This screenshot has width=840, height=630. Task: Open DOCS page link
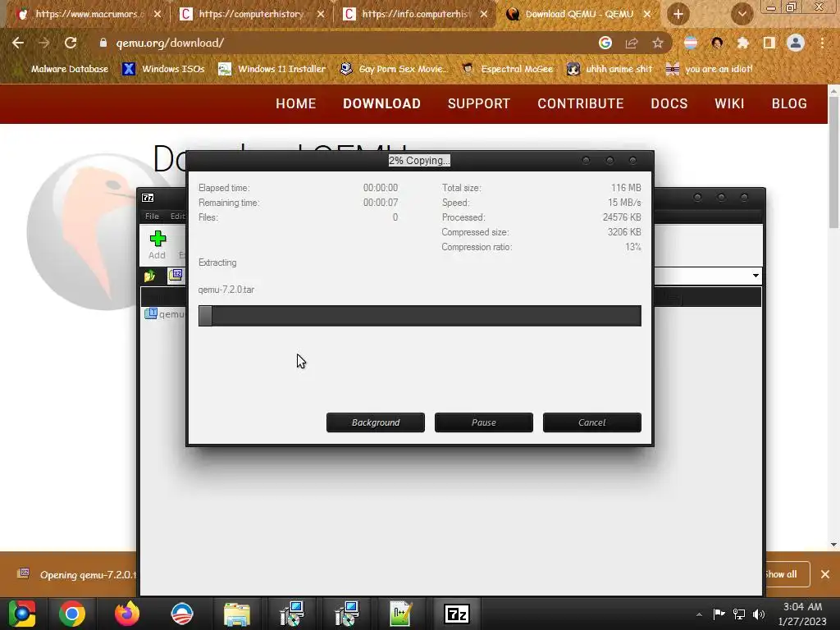point(669,103)
